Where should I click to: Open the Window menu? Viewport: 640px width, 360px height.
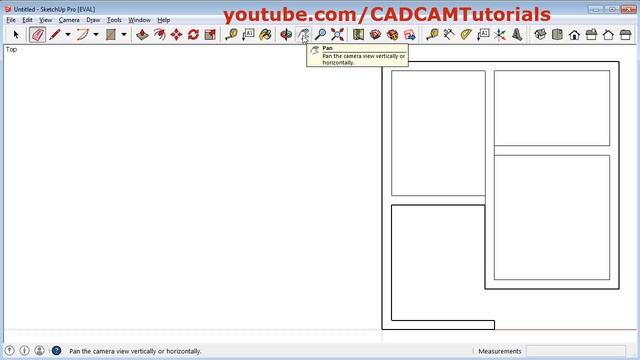pos(139,20)
